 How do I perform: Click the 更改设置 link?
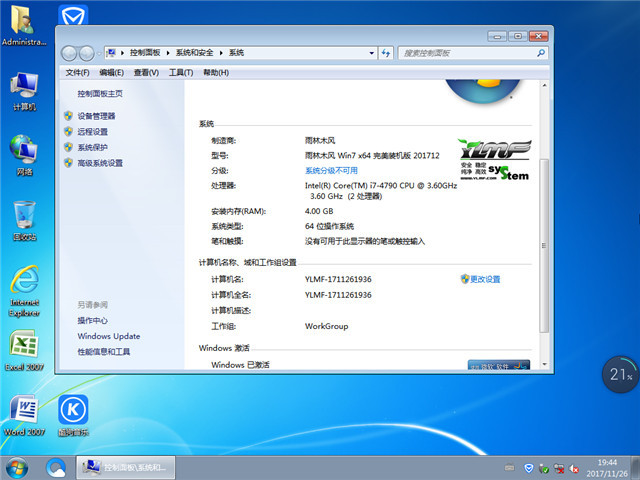click(485, 279)
